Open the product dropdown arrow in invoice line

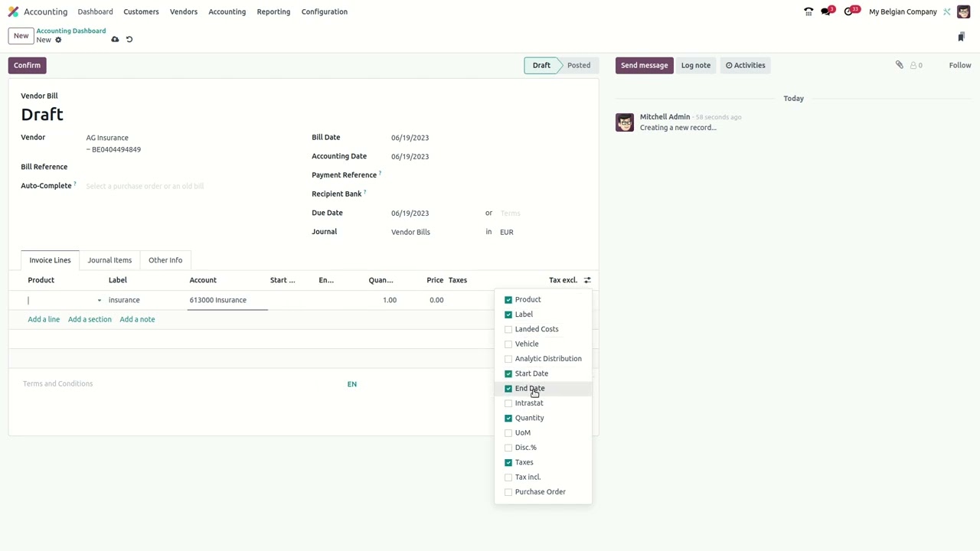click(99, 300)
